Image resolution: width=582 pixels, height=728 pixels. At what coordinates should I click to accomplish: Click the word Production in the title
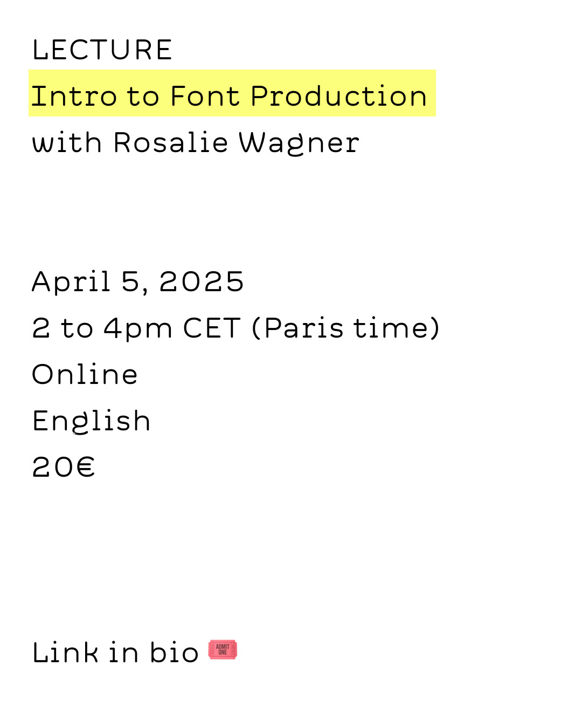coord(339,97)
